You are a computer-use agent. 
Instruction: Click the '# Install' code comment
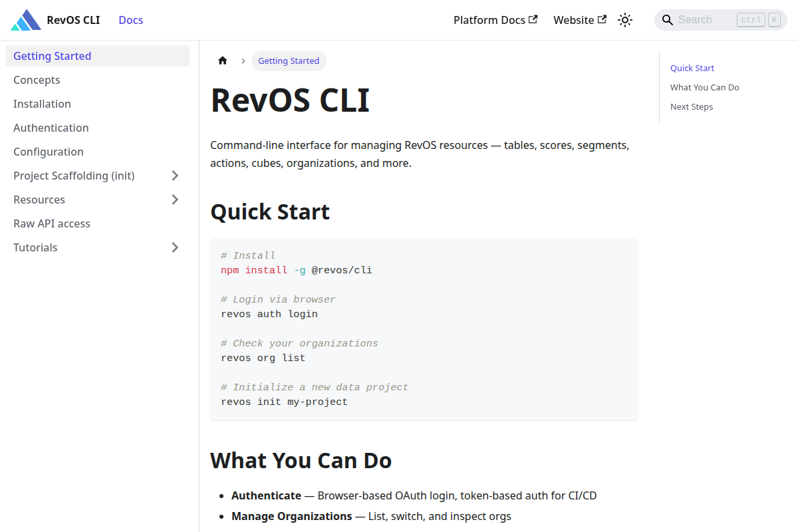click(x=248, y=255)
